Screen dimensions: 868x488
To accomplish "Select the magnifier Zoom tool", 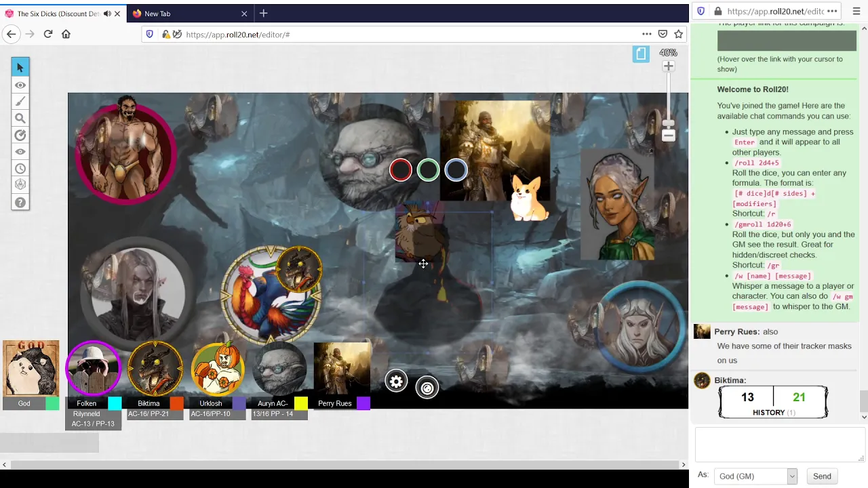I will click(x=20, y=119).
